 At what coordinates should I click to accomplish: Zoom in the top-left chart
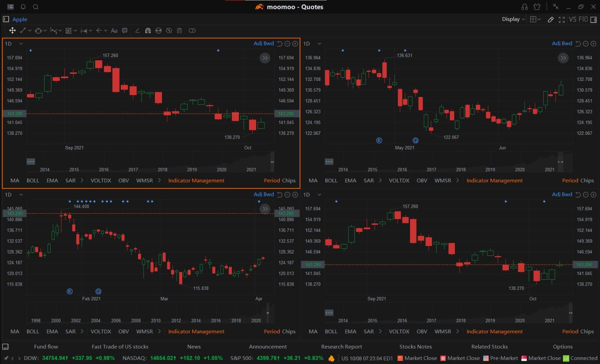[x=295, y=44]
